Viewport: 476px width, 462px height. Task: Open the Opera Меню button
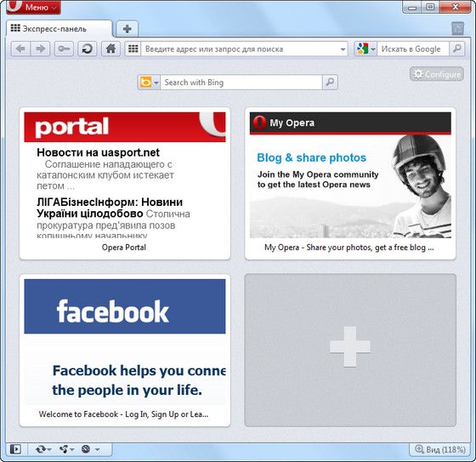(x=34, y=7)
